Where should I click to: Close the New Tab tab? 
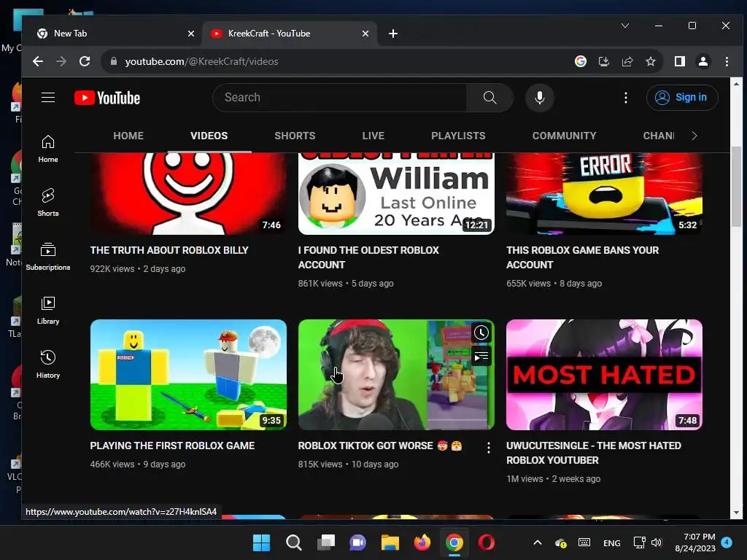(191, 34)
